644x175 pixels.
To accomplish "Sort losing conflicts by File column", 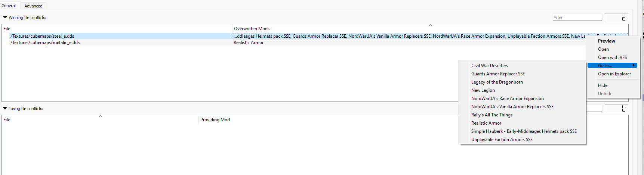I will (x=100, y=120).
